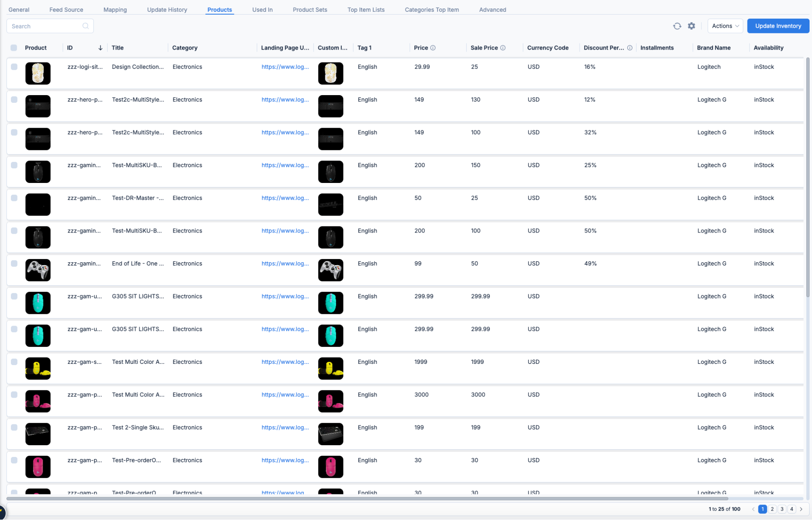Open product image of Design Collection row
The height and width of the screenshot is (520, 812).
(x=38, y=73)
